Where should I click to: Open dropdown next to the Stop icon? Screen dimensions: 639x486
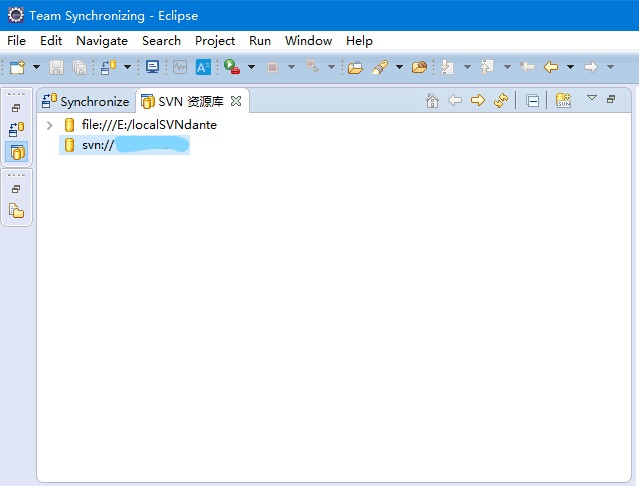click(291, 67)
